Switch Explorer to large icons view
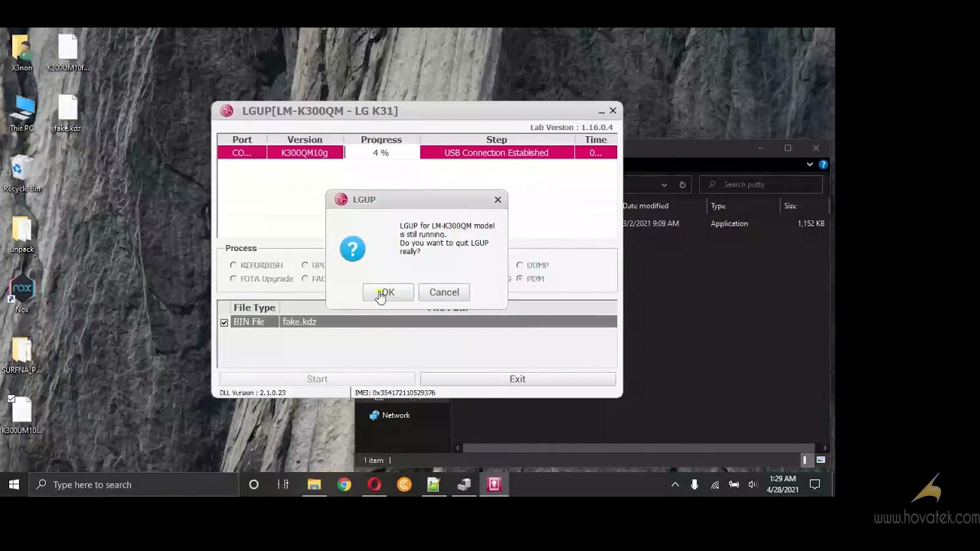The width and height of the screenshot is (980, 551). pos(821,460)
